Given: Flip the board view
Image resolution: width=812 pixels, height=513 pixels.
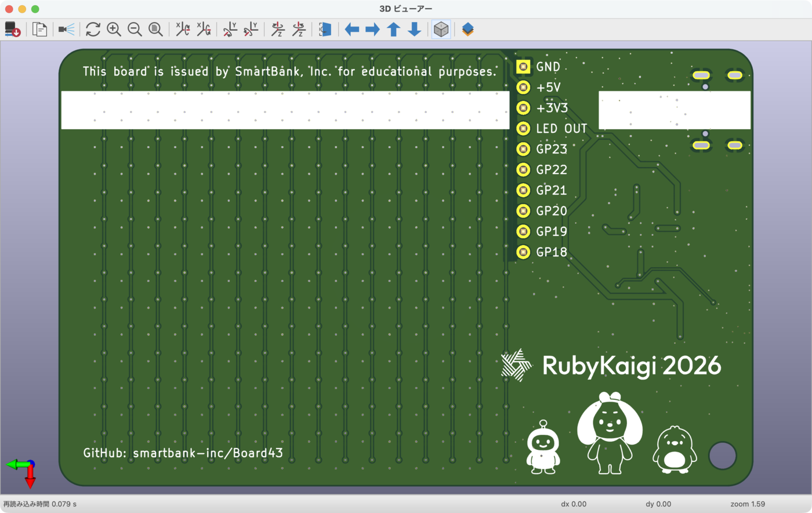Looking at the screenshot, I should point(325,29).
